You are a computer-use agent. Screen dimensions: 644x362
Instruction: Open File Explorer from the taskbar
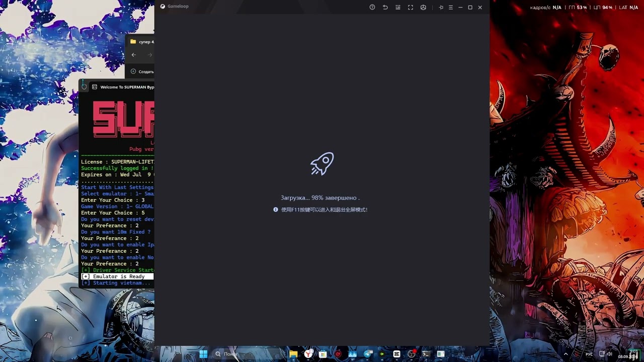click(x=293, y=354)
